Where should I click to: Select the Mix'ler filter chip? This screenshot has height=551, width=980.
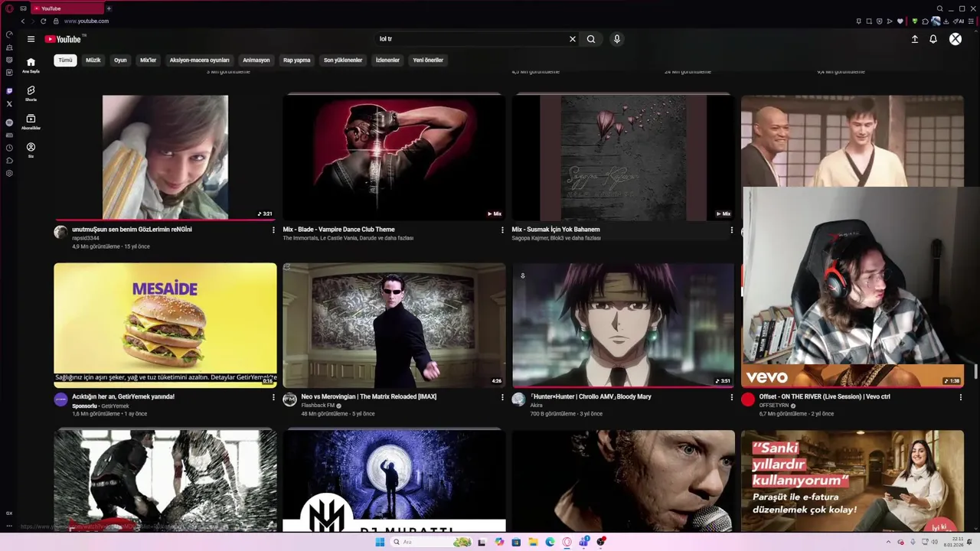click(x=148, y=60)
